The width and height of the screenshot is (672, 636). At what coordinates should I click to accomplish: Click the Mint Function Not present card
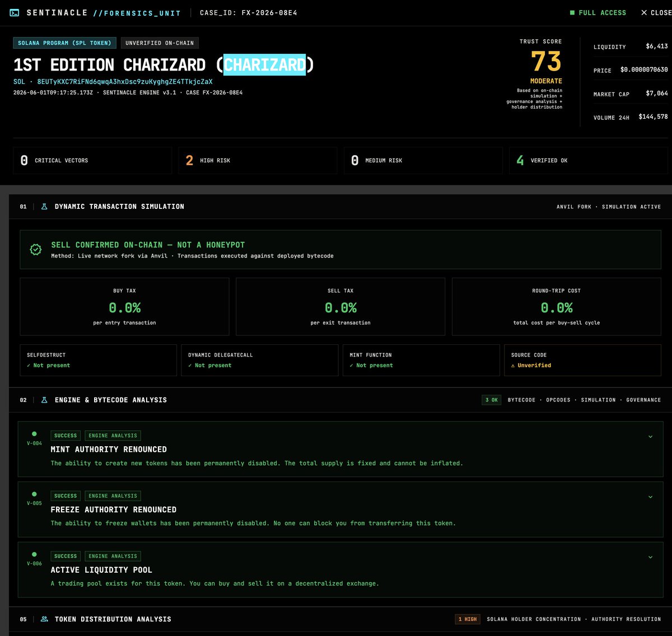(421, 360)
